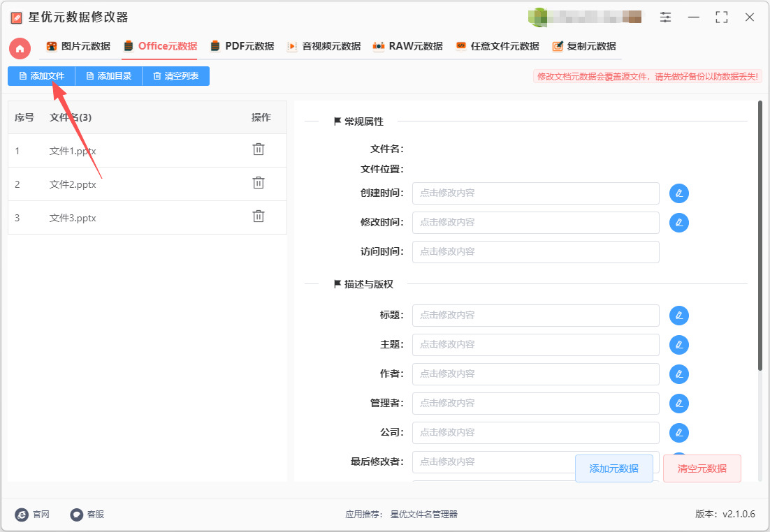This screenshot has height=532, width=770.
Task: Click the edit icon beside 作者
Action: (679, 374)
